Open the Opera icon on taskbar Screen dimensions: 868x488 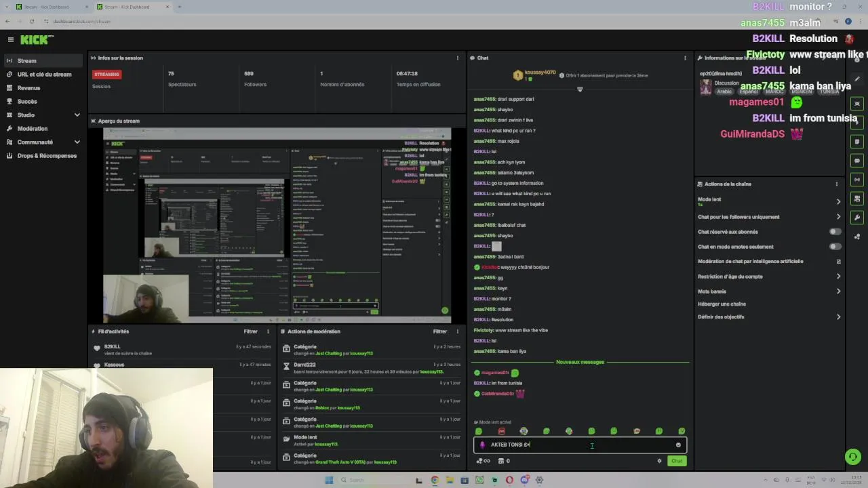point(509,480)
